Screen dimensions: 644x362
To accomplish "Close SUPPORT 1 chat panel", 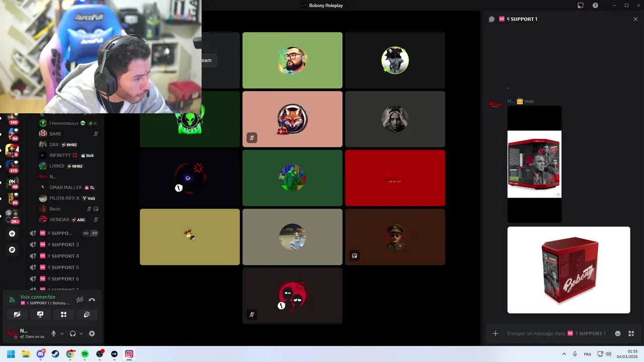I will click(x=635, y=19).
